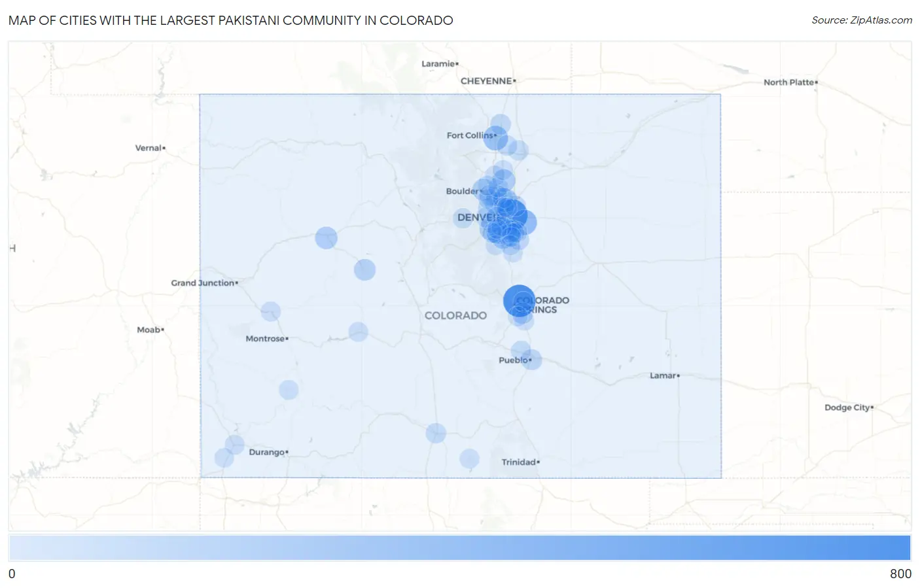This screenshot has width=920, height=588.
Task: Click the map title heading
Action: point(231,20)
